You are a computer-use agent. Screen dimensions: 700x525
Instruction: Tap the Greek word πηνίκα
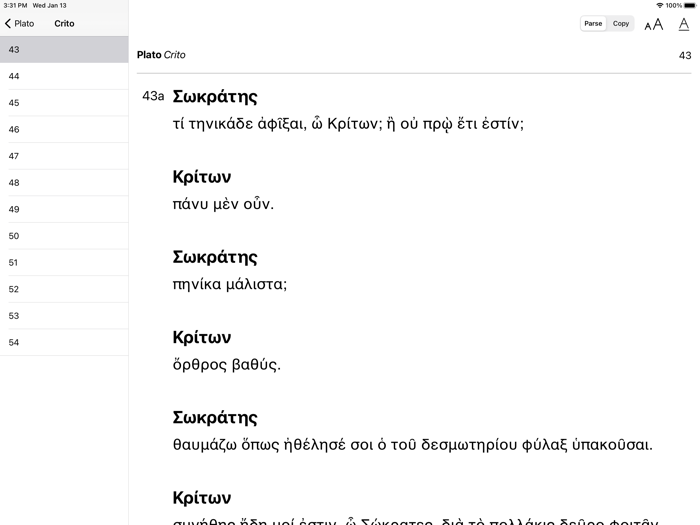[x=197, y=284]
